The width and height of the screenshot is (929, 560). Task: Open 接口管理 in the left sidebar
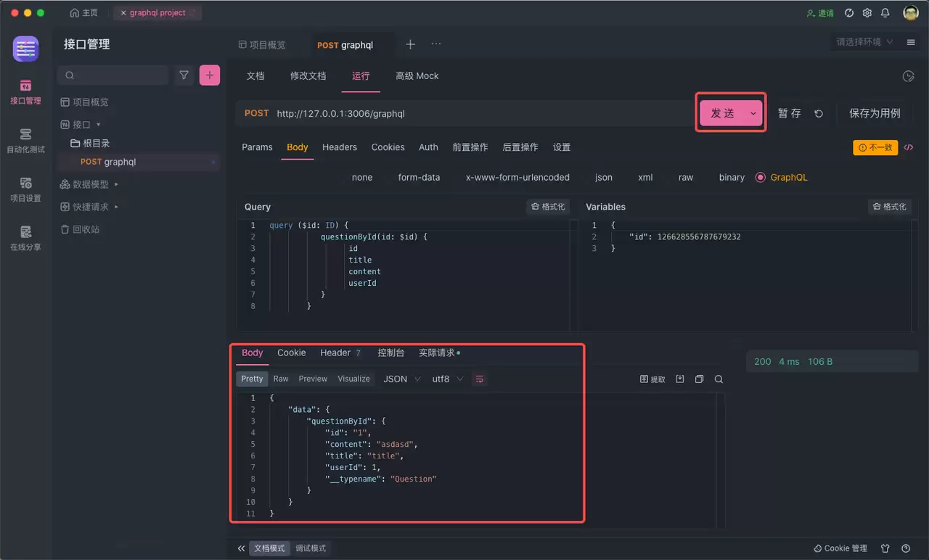pos(25,92)
